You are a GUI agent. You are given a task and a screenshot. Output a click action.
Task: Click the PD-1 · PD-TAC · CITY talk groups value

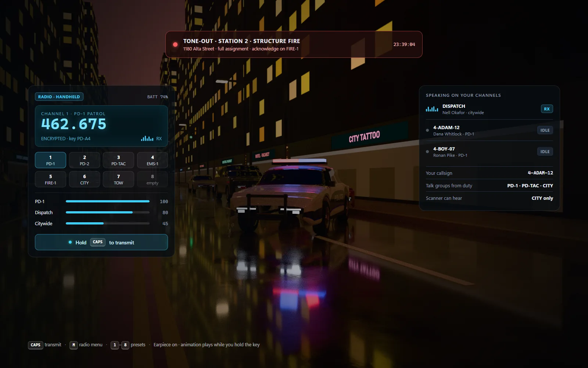pyautogui.click(x=530, y=186)
